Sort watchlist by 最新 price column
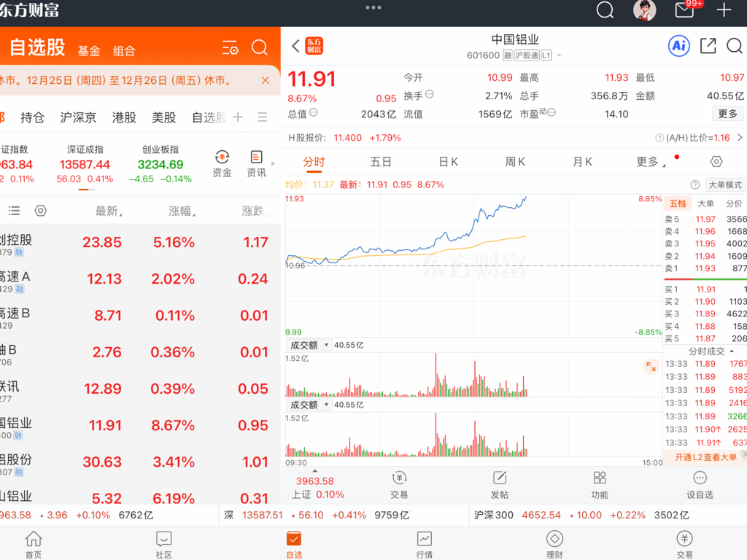Screen dimensions: 747x560 [x=109, y=211]
